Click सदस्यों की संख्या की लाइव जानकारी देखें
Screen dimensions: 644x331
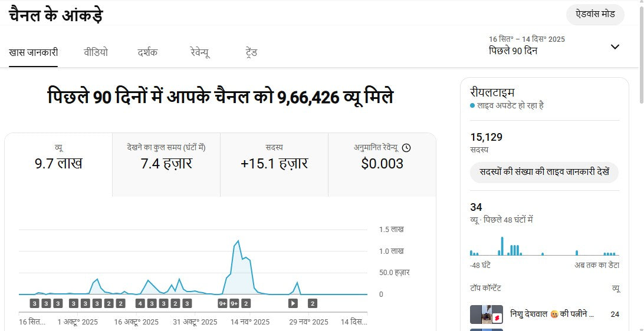544,173
